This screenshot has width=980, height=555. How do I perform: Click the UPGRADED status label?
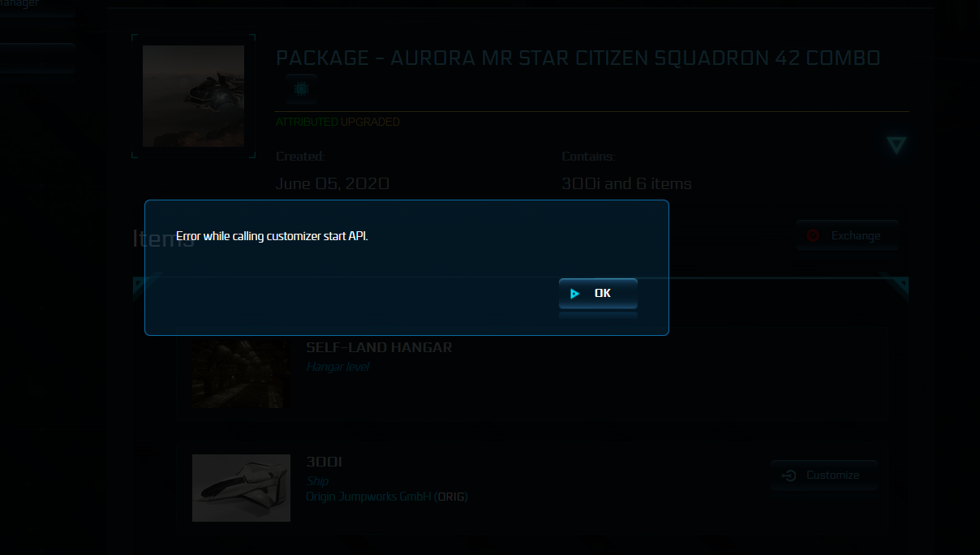click(x=370, y=123)
